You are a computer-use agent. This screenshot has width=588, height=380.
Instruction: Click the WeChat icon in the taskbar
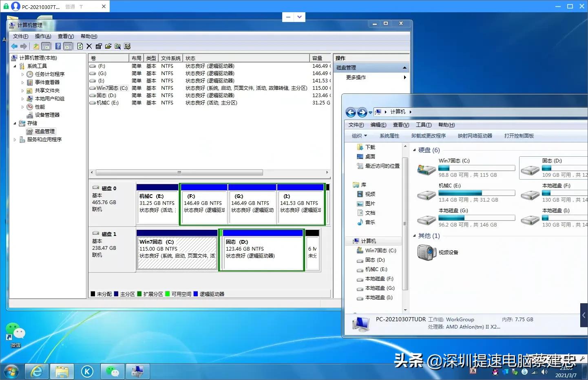[x=113, y=371]
